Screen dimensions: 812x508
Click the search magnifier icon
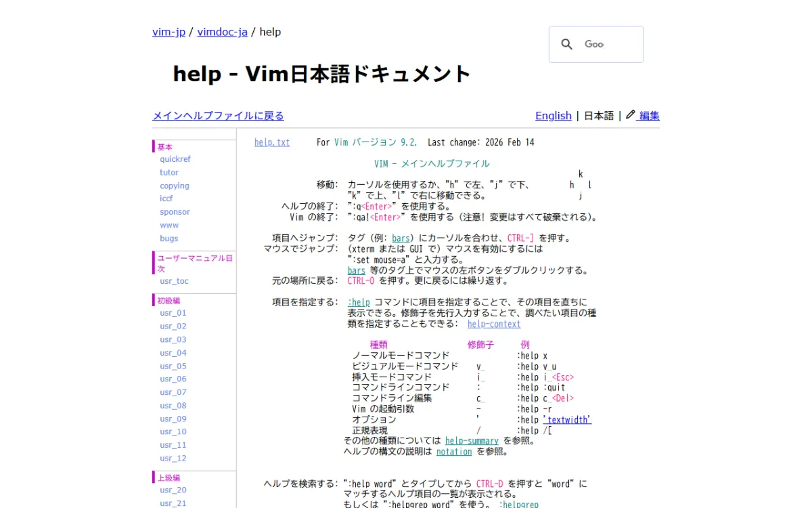(x=567, y=45)
